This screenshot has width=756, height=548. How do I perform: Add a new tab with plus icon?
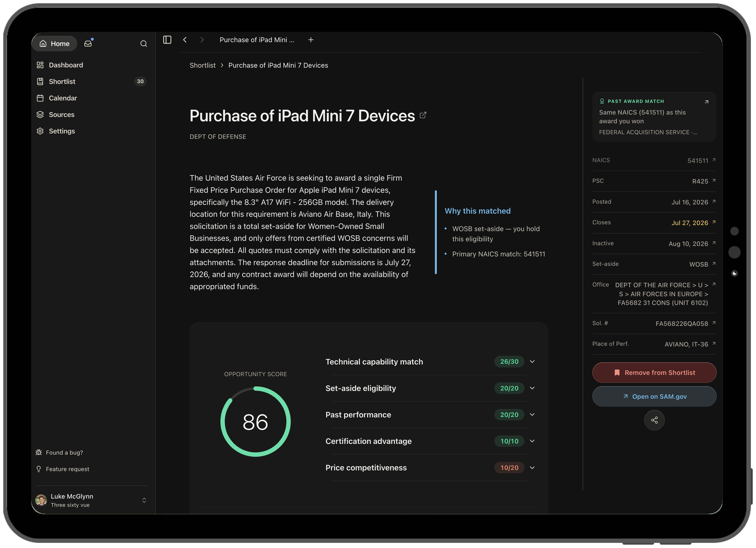tap(311, 40)
